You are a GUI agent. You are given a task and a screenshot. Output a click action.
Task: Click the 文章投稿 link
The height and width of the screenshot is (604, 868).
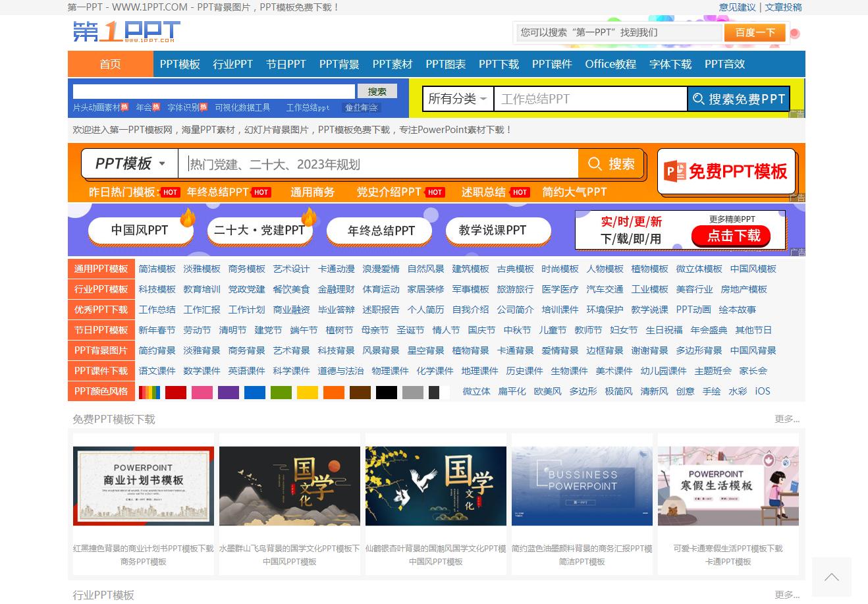click(x=784, y=7)
